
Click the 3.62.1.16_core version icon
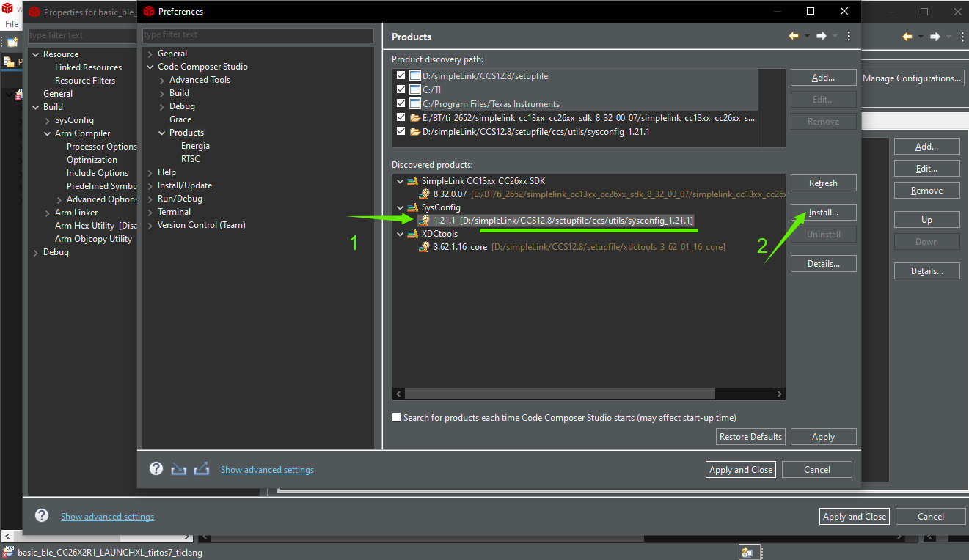coord(425,247)
